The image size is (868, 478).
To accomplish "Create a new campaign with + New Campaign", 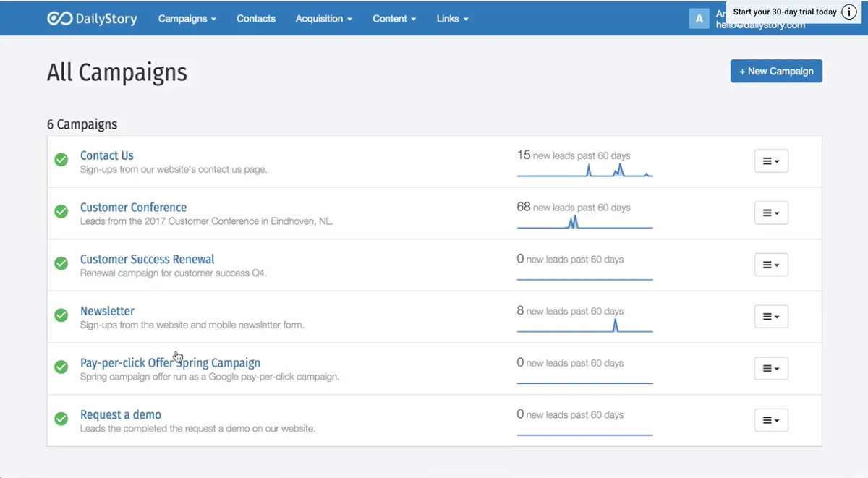I will pos(776,71).
